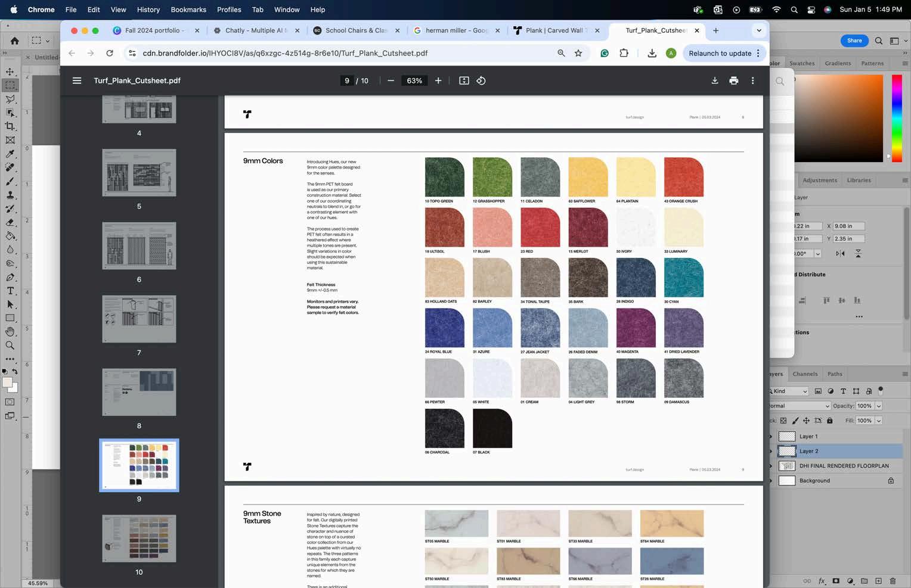Click inside the color picker field
This screenshot has width=911, height=588.
[x=839, y=118]
